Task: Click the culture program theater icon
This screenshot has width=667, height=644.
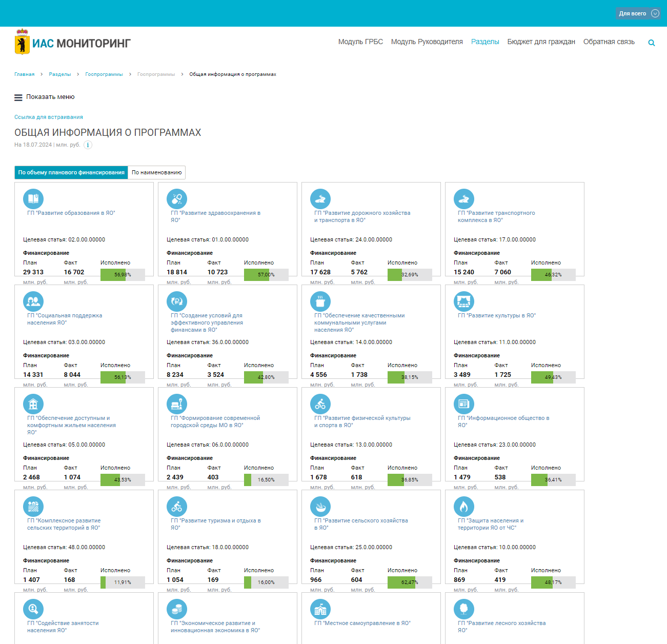Action: click(464, 301)
